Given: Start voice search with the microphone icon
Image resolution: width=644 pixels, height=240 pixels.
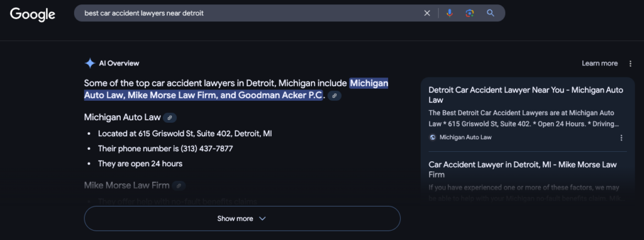Looking at the screenshot, I should coord(450,13).
